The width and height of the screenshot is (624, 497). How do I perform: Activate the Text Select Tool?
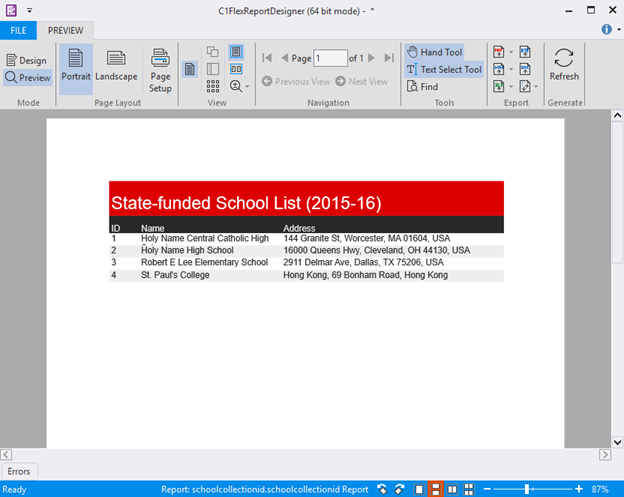tap(444, 69)
